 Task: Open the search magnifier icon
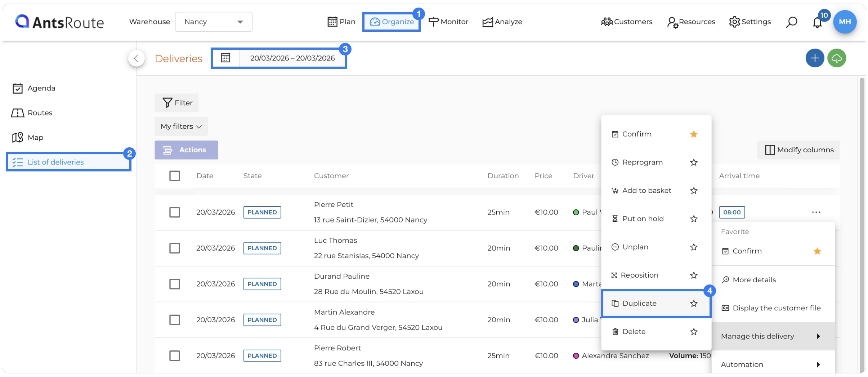coord(791,22)
